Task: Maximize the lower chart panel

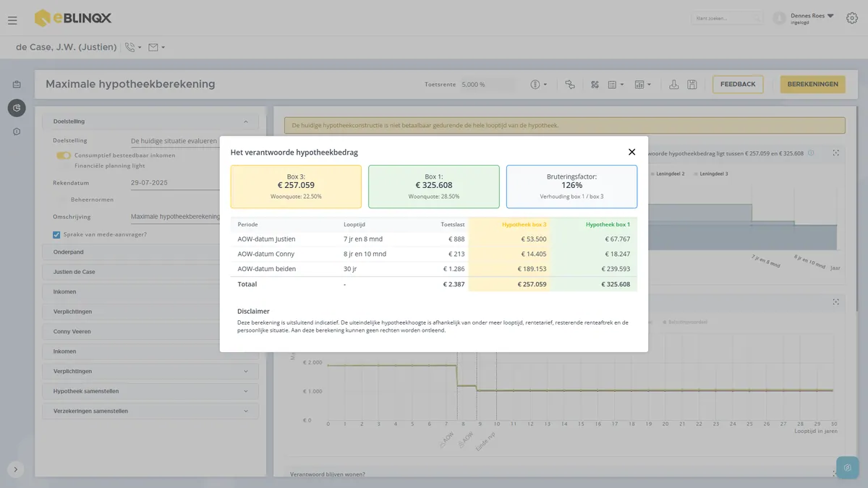Action: tap(836, 301)
